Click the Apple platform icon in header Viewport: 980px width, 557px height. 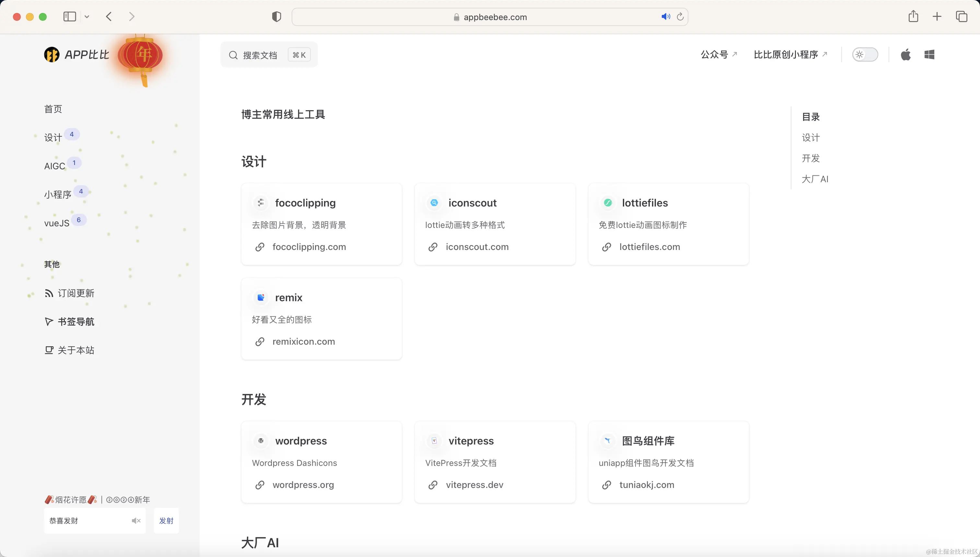(905, 55)
